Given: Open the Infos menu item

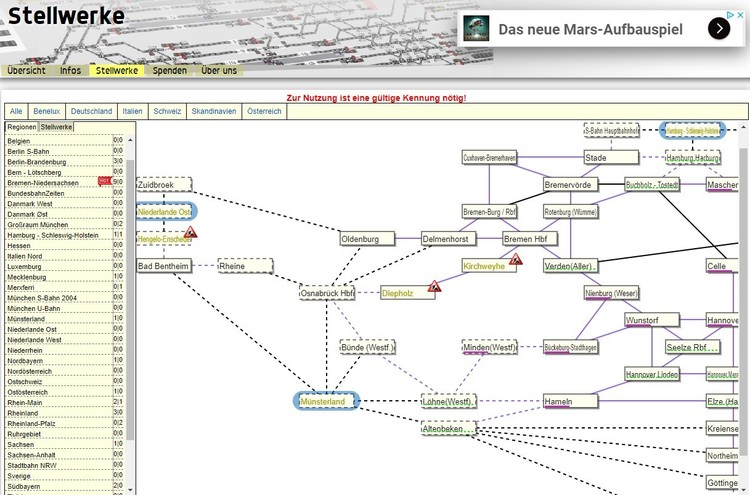Looking at the screenshot, I should (70, 70).
